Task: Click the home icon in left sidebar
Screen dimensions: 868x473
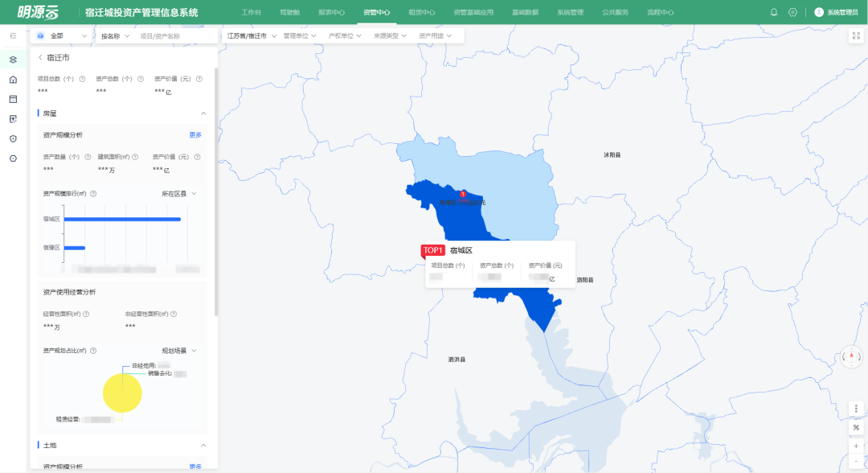Action: [13, 80]
